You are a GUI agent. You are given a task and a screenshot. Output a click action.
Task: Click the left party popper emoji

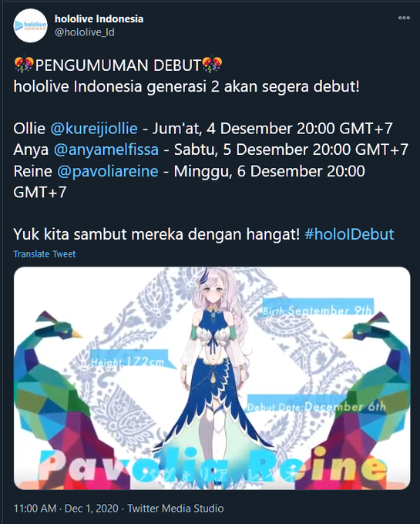click(x=24, y=65)
